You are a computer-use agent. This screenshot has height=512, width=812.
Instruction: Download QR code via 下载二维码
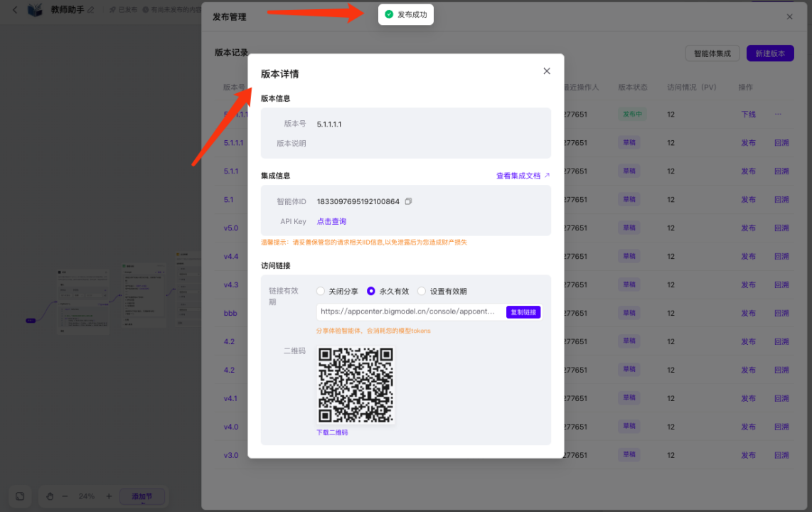332,433
